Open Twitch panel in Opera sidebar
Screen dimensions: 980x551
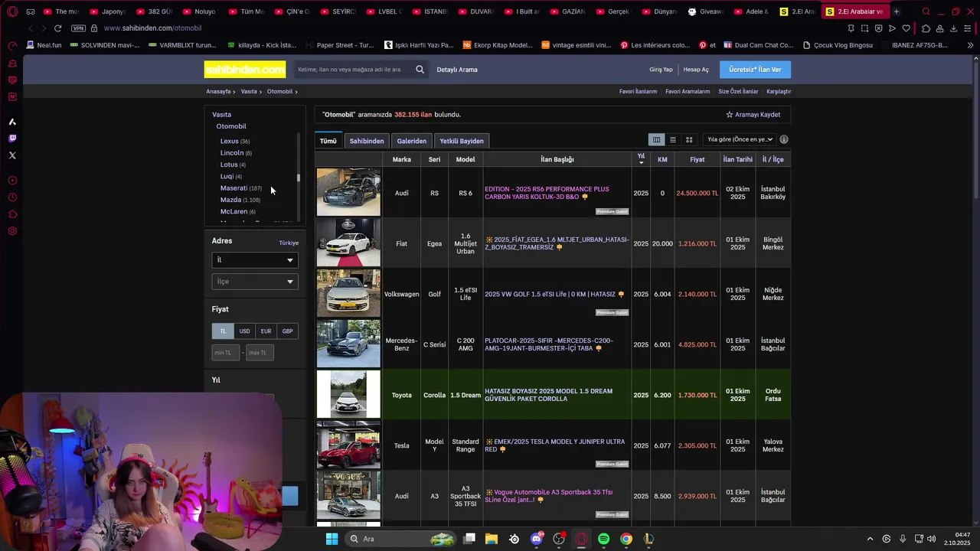pos(12,139)
